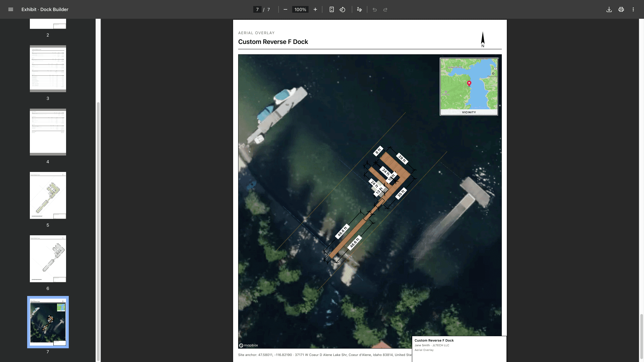
Task: Click the '29 ft' dimension label
Action: tap(402, 158)
